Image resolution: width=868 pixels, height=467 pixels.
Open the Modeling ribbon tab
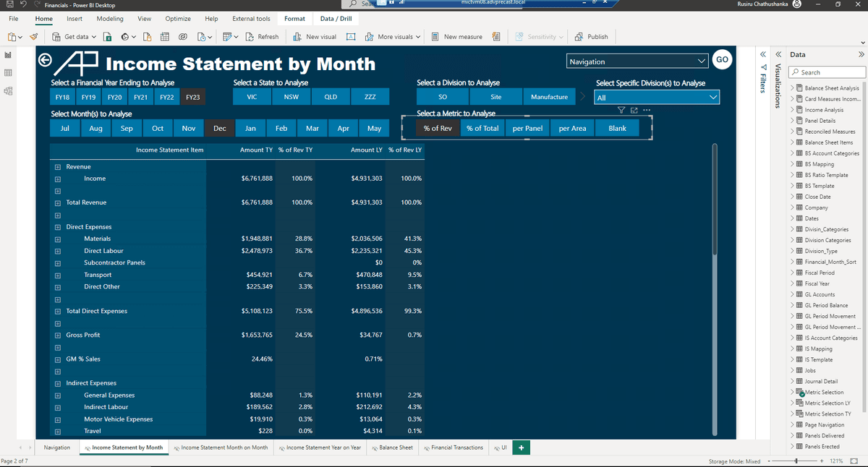[109, 19]
